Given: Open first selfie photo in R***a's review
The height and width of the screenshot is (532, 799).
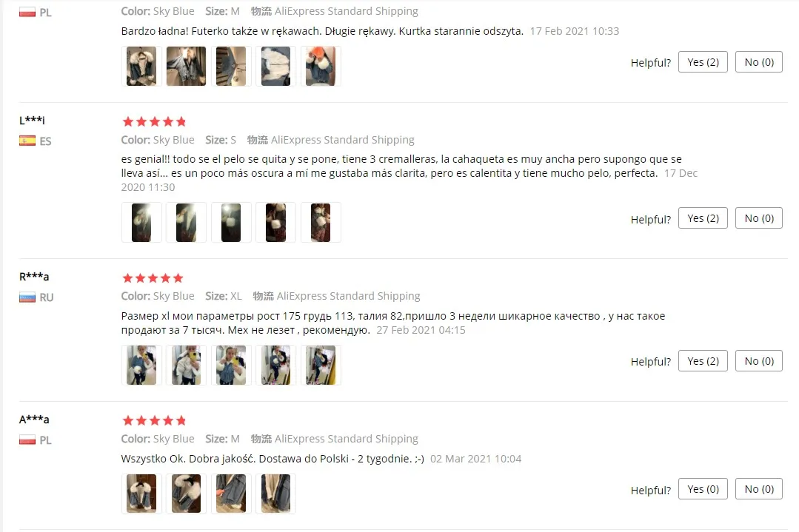Looking at the screenshot, I should [x=141, y=365].
